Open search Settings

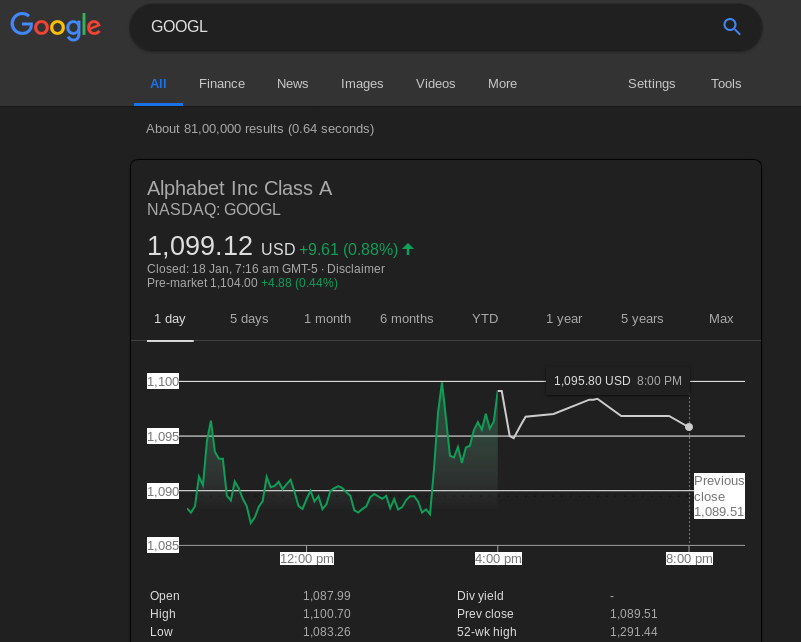[x=651, y=84]
